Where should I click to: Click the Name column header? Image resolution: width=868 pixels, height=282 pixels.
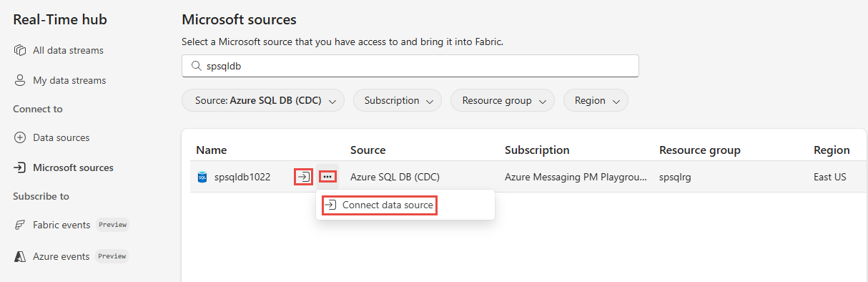click(x=211, y=150)
